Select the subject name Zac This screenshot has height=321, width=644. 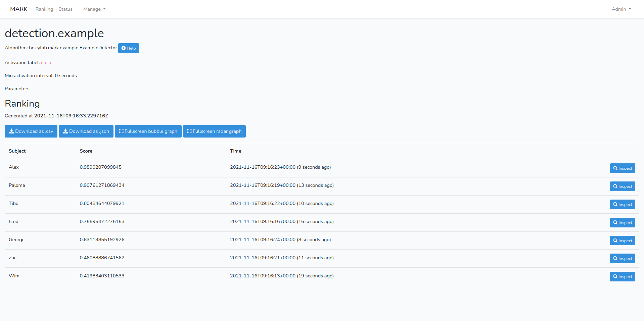point(12,258)
